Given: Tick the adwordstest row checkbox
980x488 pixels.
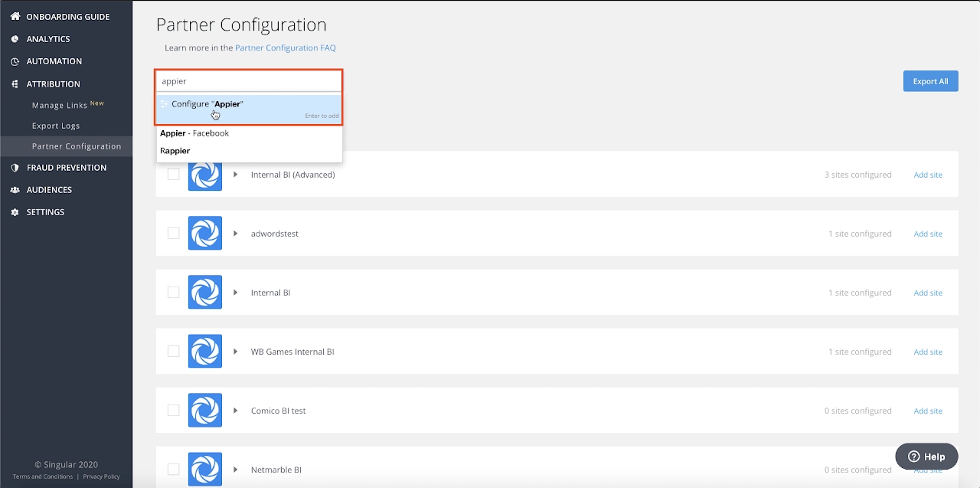Looking at the screenshot, I should tap(174, 234).
